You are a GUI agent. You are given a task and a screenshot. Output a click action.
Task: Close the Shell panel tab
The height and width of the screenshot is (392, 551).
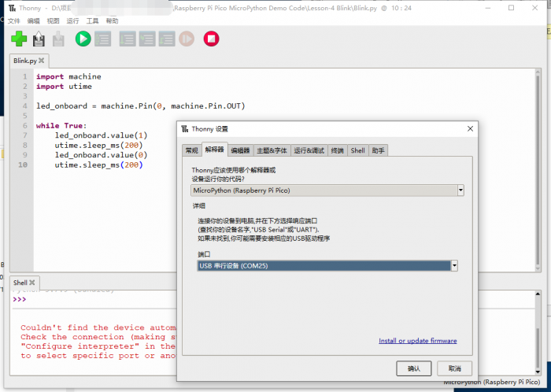(x=32, y=283)
